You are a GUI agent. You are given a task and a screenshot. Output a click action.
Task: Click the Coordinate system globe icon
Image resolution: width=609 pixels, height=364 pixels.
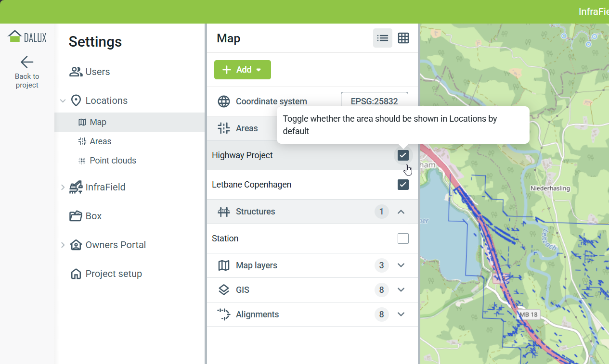pos(224,101)
